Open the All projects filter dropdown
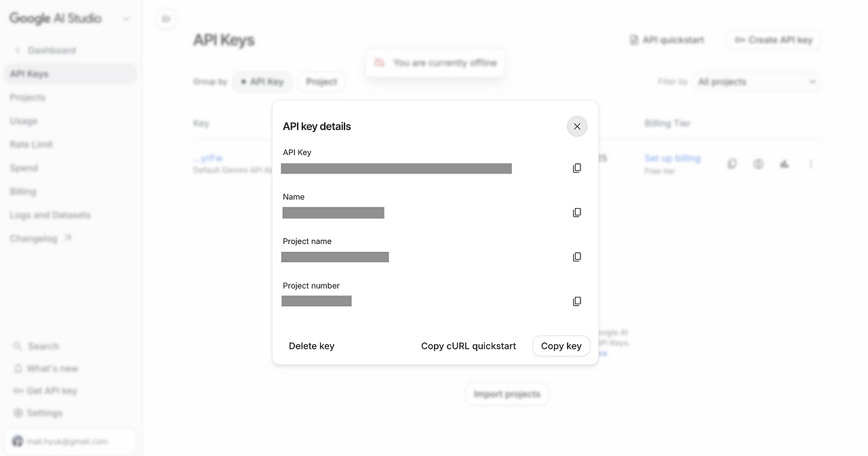Screen dimensions: 868x456 (756, 82)
